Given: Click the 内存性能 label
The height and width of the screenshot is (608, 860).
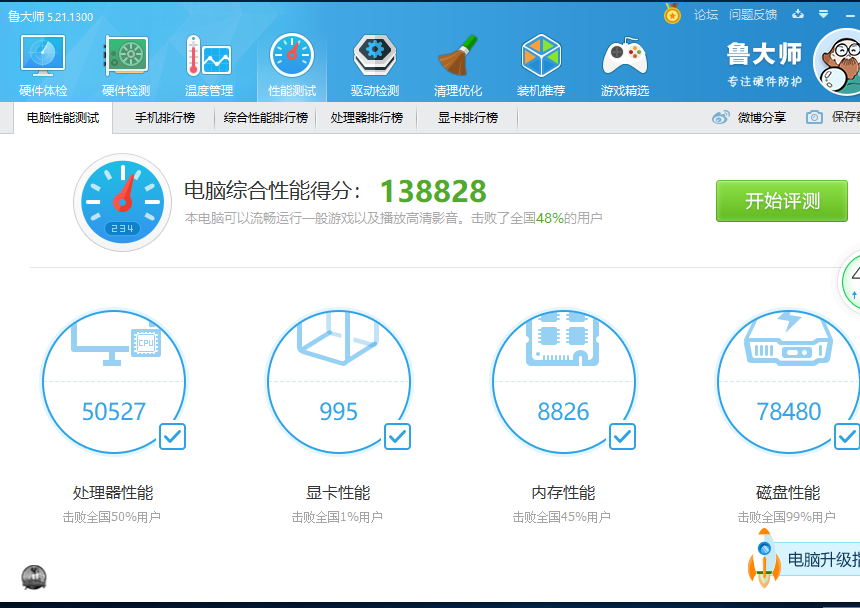Looking at the screenshot, I should pyautogui.click(x=563, y=492).
